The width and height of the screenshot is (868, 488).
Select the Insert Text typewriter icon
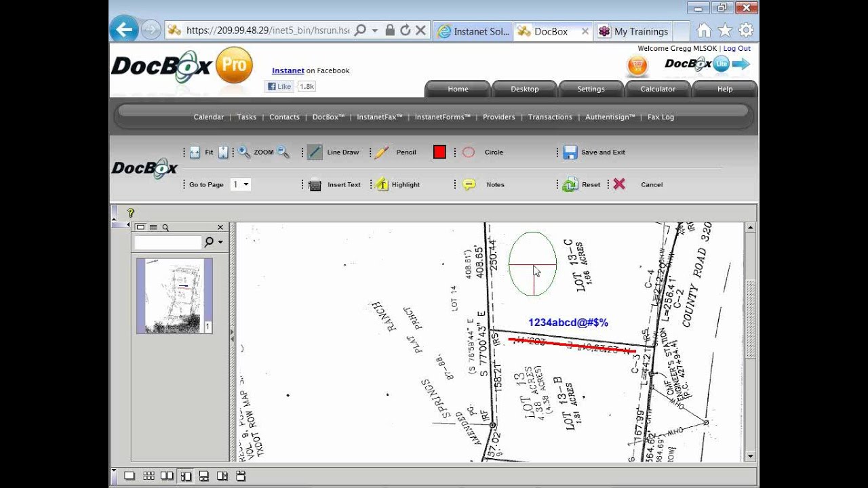[x=315, y=184]
